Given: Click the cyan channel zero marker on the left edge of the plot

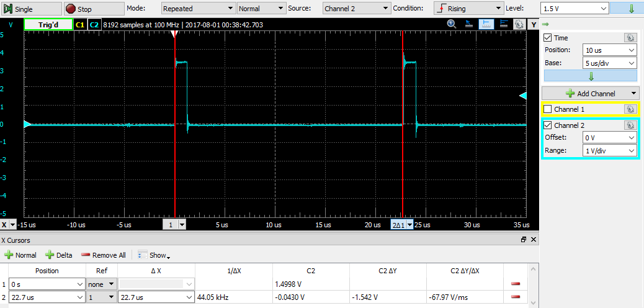Looking at the screenshot, I should (x=27, y=124).
